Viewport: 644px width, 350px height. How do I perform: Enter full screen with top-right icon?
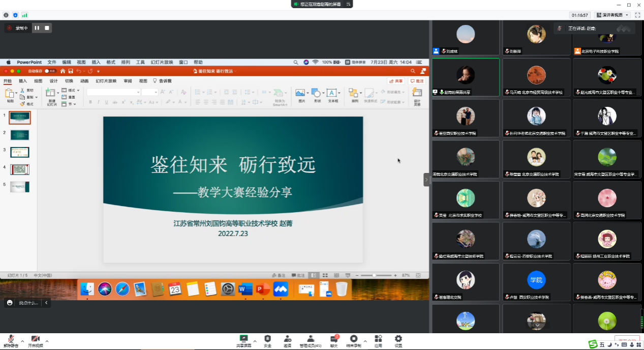click(x=637, y=15)
